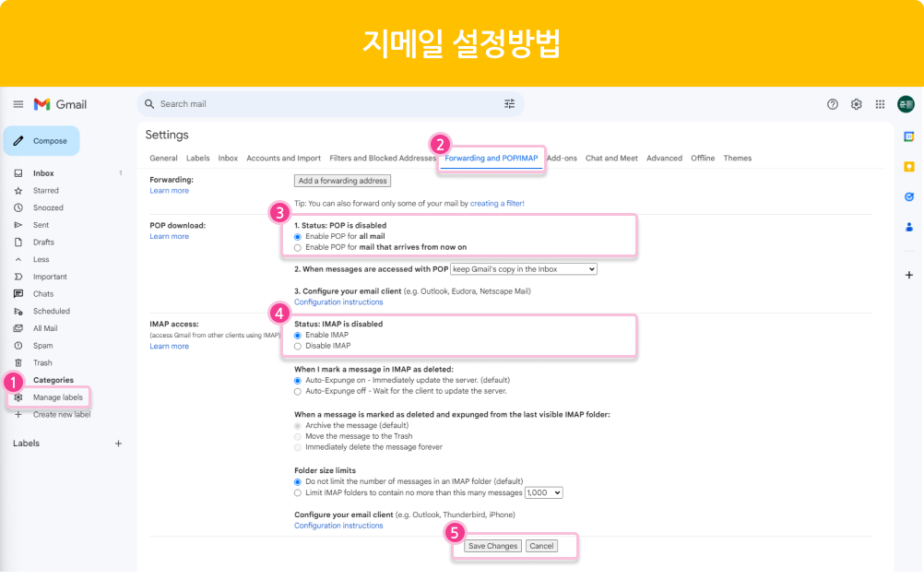Image resolution: width=924 pixels, height=580 pixels.
Task: Select Auto-Expunge off option
Action: point(298,391)
